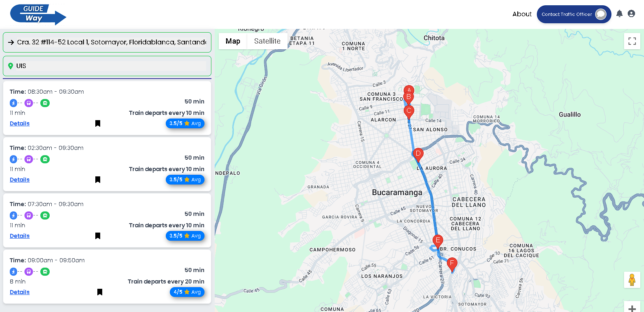Click map marker D near La Aurora
The height and width of the screenshot is (312, 644).
pos(418,155)
